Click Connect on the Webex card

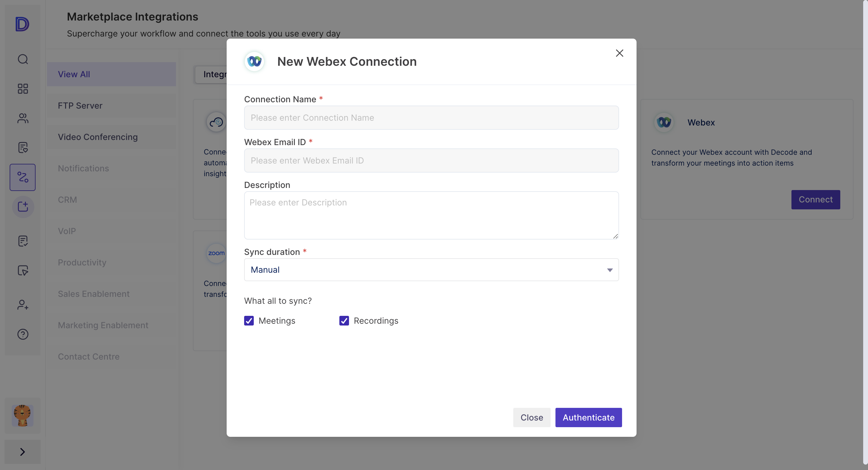pyautogui.click(x=816, y=200)
